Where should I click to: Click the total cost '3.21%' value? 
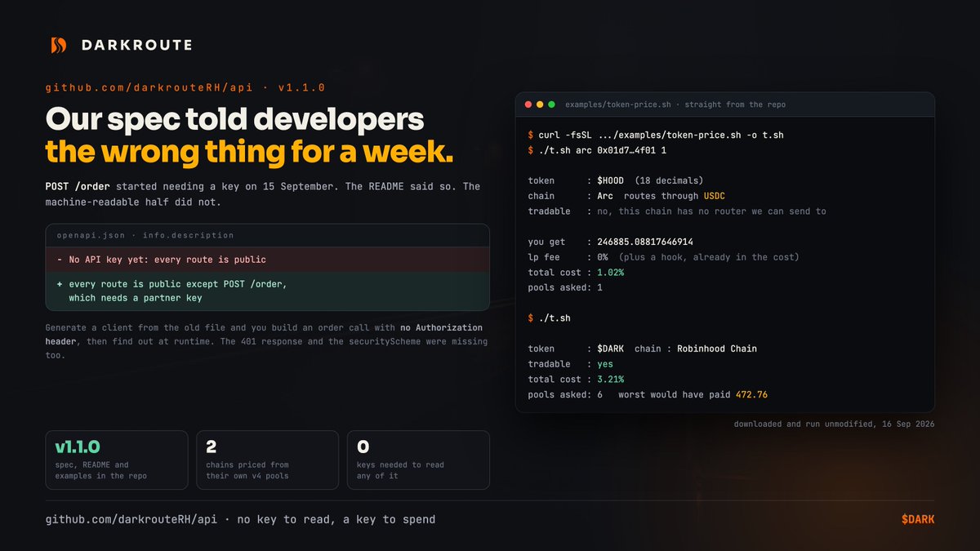[x=611, y=380]
